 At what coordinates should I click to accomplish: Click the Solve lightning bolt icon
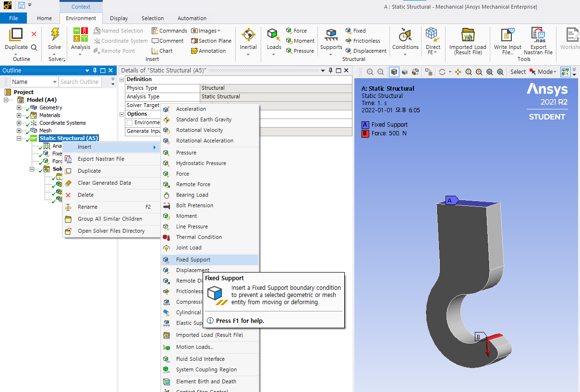click(54, 35)
